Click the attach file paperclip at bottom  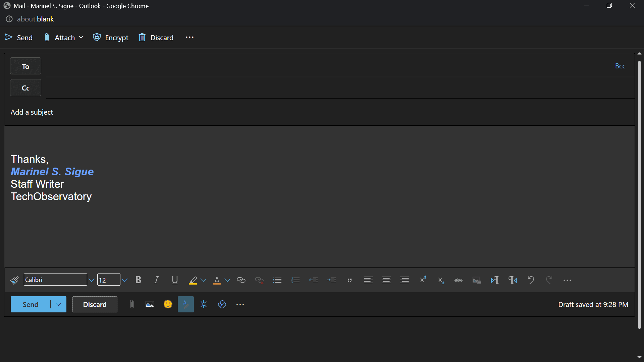(x=132, y=304)
